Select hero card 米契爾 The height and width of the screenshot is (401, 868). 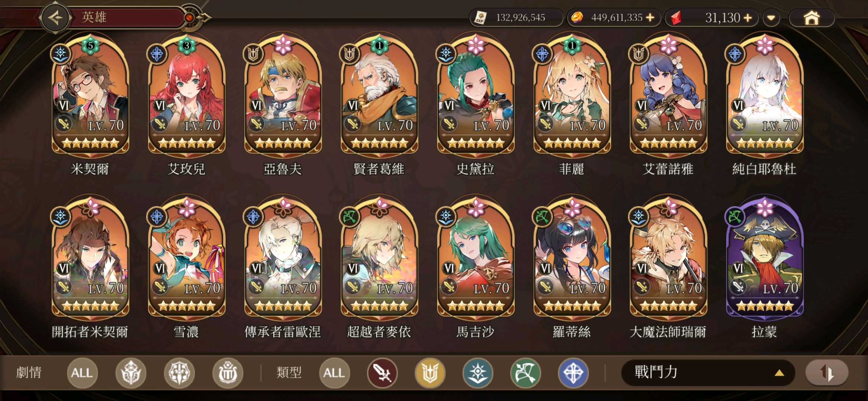[90, 105]
